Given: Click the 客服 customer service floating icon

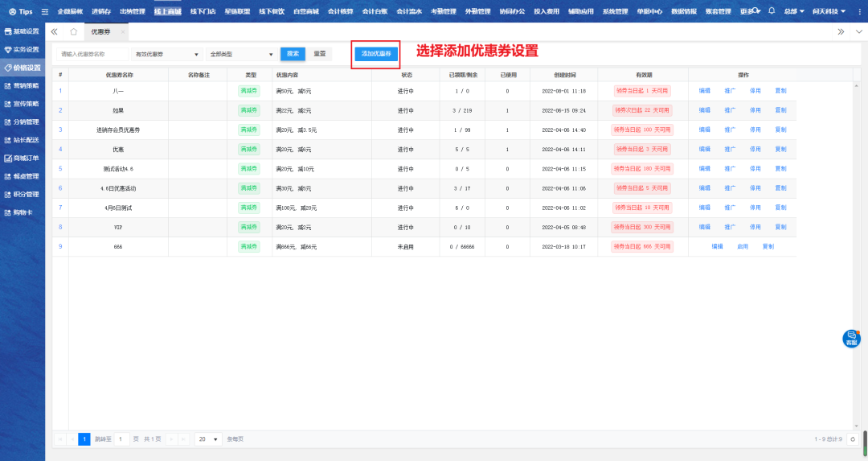Looking at the screenshot, I should (x=851, y=339).
